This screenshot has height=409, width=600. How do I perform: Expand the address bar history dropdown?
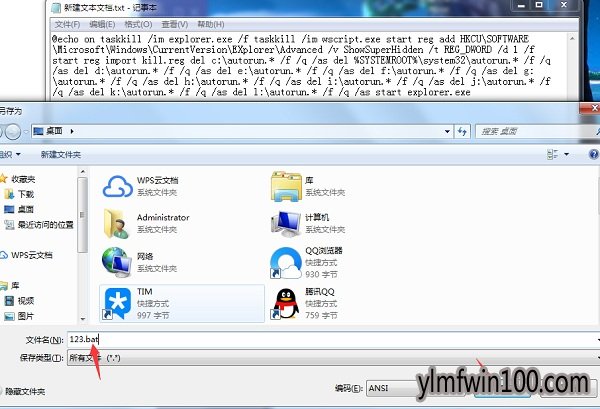[447, 132]
